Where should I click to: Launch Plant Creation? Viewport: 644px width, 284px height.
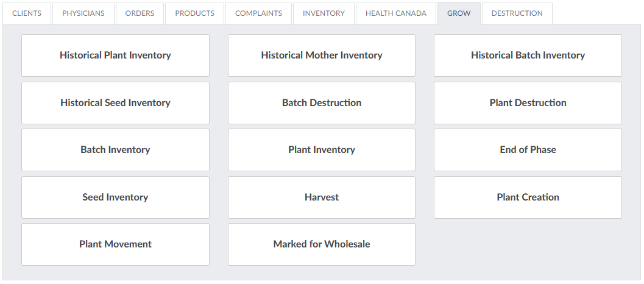tap(528, 197)
